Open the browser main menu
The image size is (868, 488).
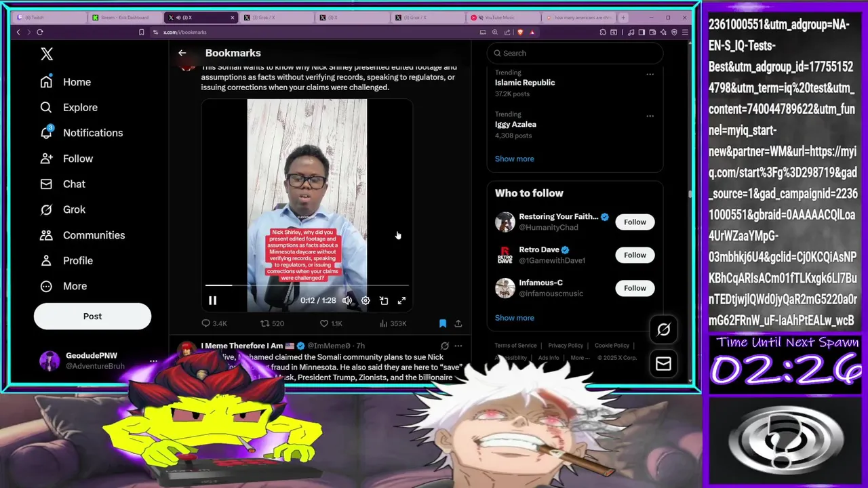point(686,32)
